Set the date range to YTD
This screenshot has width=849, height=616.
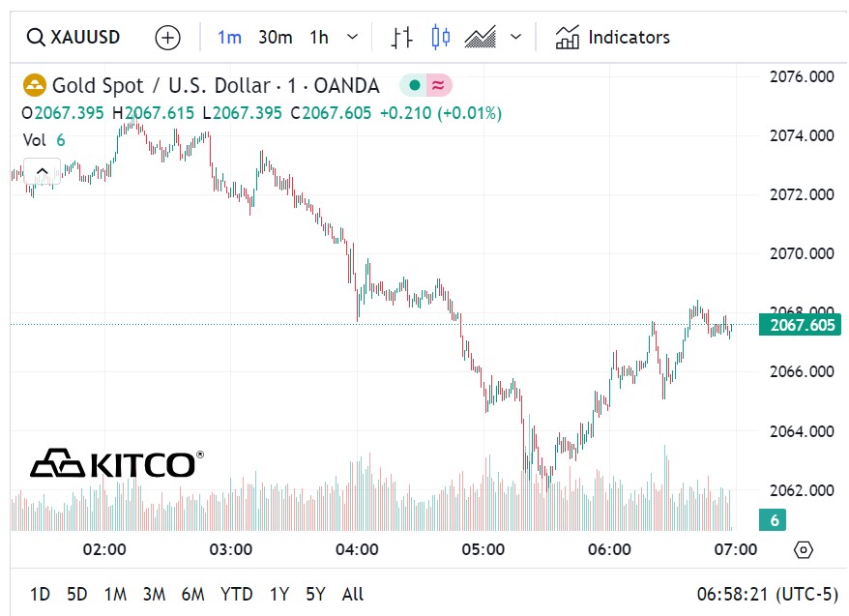point(236,594)
